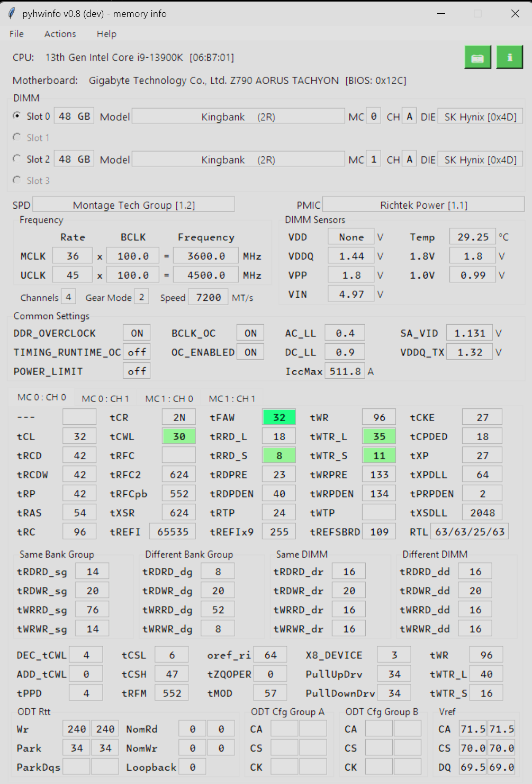Screen dimensions: 532x784
Task: Click the green tWTR_S value 11
Action: click(379, 456)
